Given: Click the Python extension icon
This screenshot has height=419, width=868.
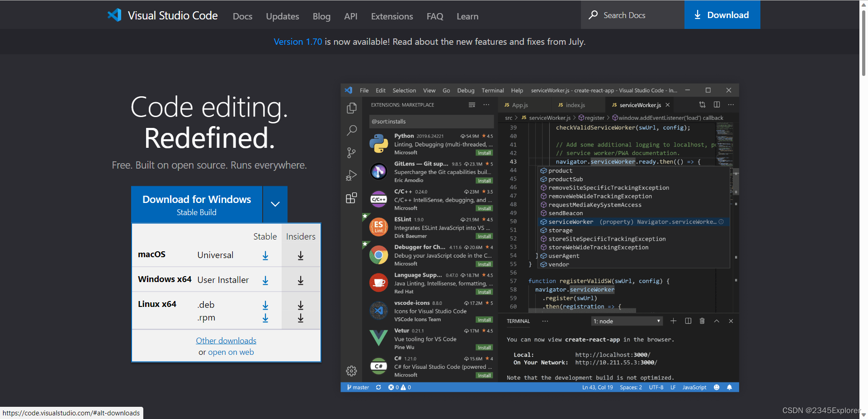Looking at the screenshot, I should (x=378, y=144).
